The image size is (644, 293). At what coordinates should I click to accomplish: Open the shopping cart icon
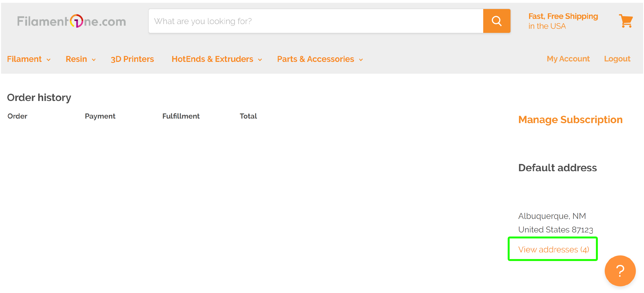click(x=626, y=21)
